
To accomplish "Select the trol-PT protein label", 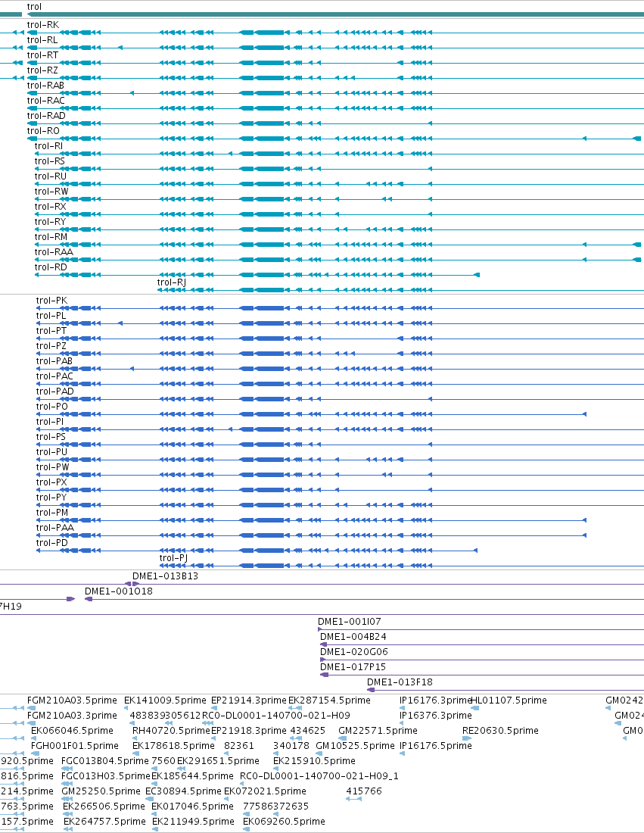I will point(51,331).
